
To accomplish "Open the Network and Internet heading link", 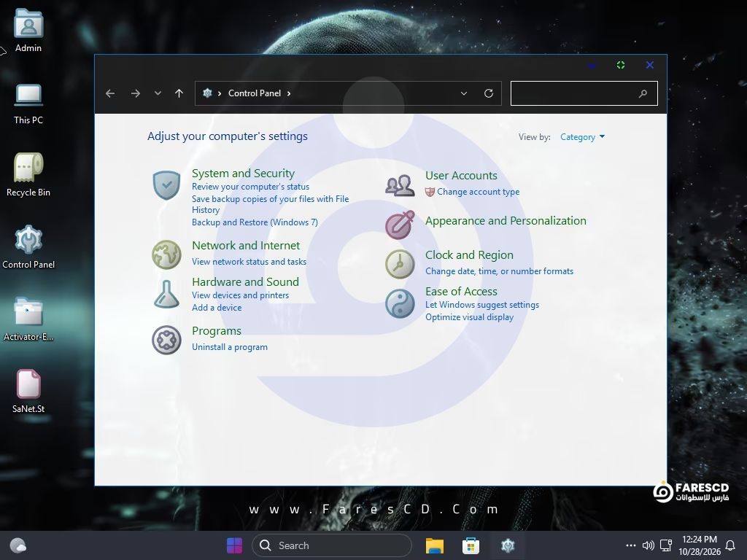I will [246, 245].
